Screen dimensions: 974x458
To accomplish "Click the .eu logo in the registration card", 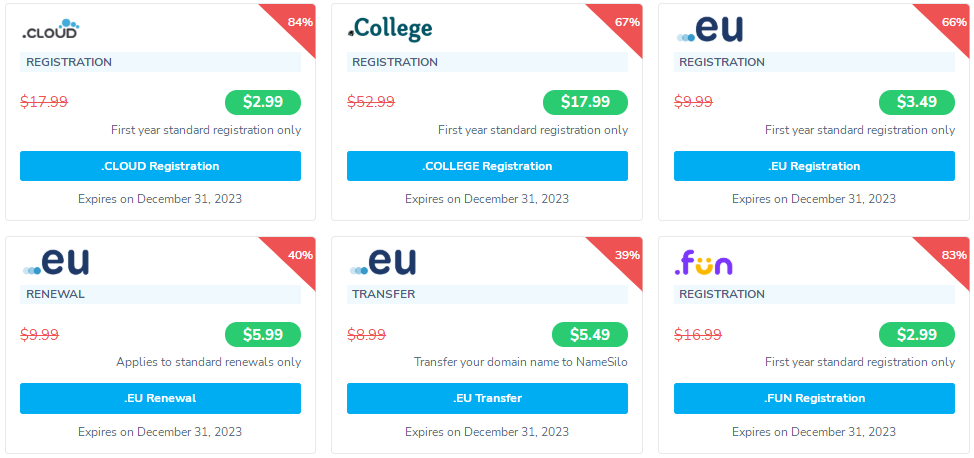I will pos(710,28).
